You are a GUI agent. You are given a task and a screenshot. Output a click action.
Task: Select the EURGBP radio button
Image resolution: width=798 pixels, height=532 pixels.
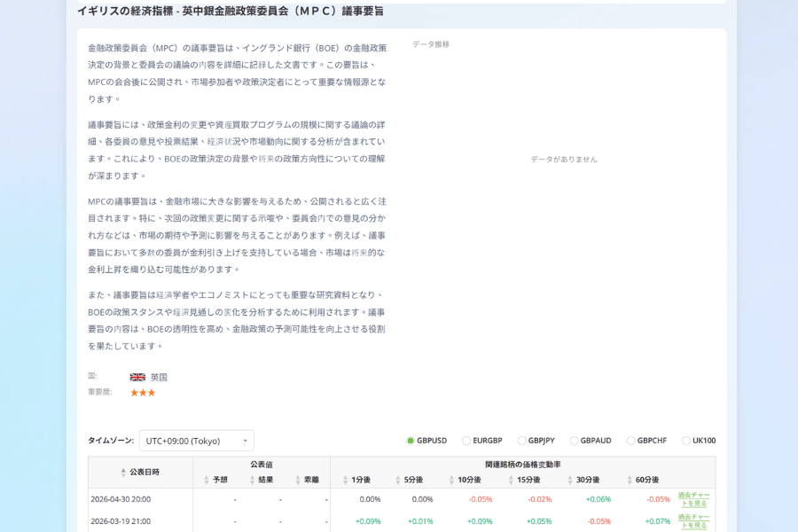(x=466, y=441)
